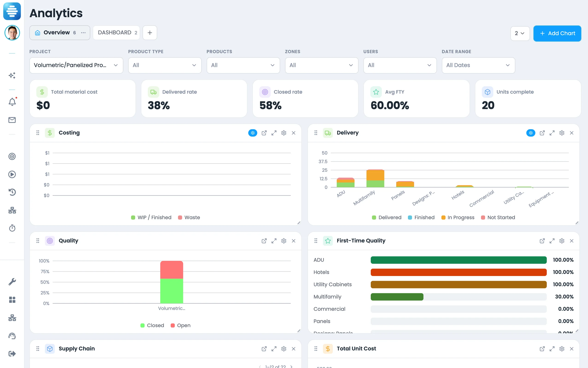588x368 pixels.
Task: Open Delivery chart gear settings
Action: tap(562, 133)
